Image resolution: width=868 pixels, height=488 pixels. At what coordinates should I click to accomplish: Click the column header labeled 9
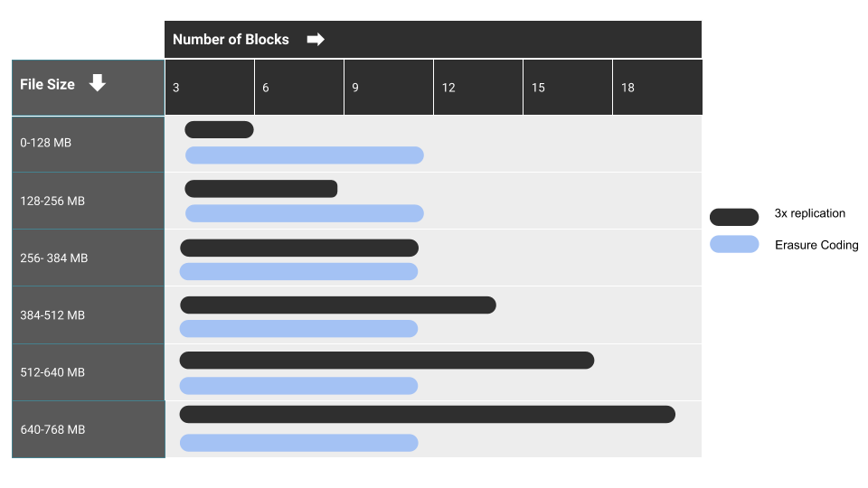coord(355,88)
